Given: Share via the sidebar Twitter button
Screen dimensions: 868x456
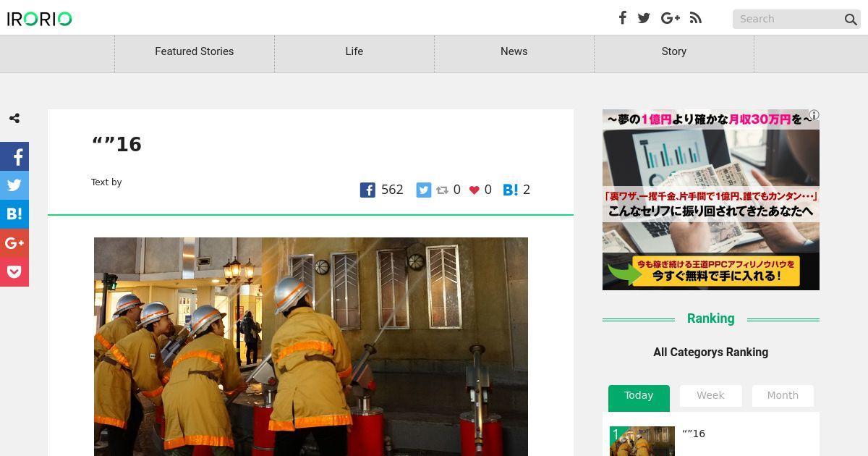Looking at the screenshot, I should (x=14, y=185).
